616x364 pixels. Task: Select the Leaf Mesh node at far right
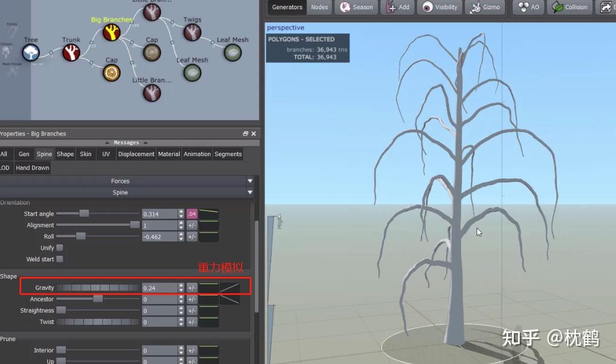pos(232,53)
